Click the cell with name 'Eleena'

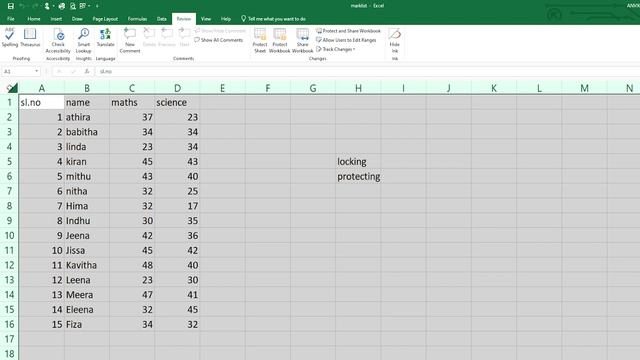87,310
